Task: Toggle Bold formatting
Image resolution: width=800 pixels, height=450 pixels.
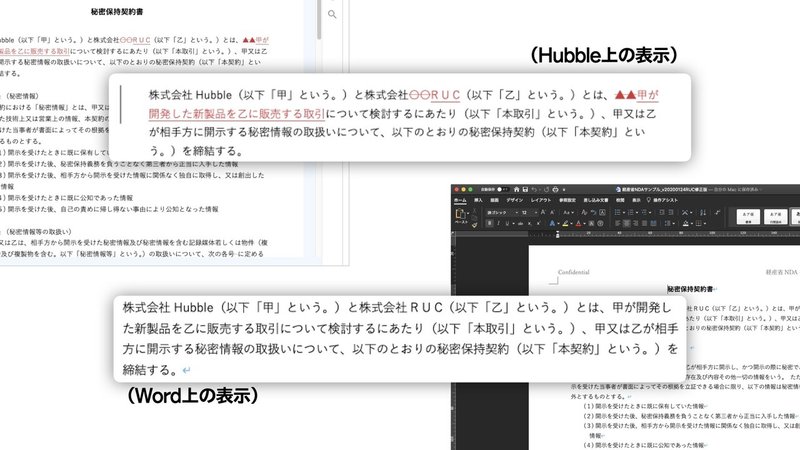Action: coord(489,223)
